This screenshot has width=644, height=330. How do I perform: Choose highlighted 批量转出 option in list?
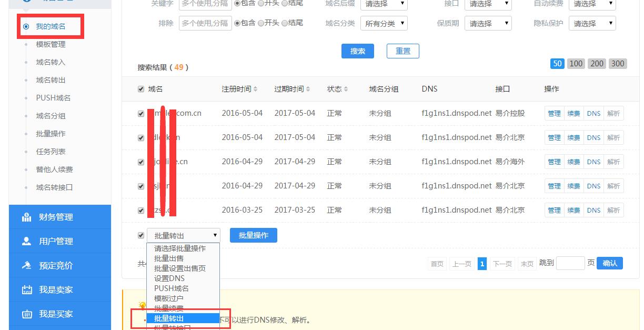coord(183,318)
